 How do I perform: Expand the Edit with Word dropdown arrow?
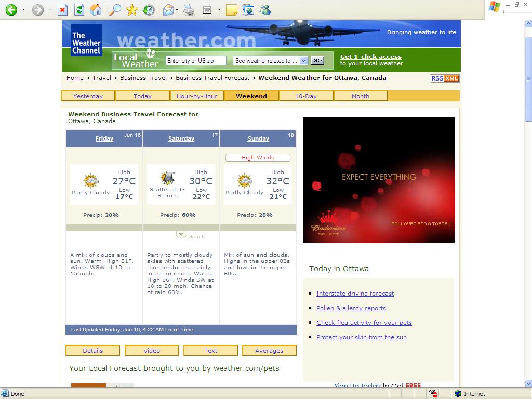(x=219, y=10)
